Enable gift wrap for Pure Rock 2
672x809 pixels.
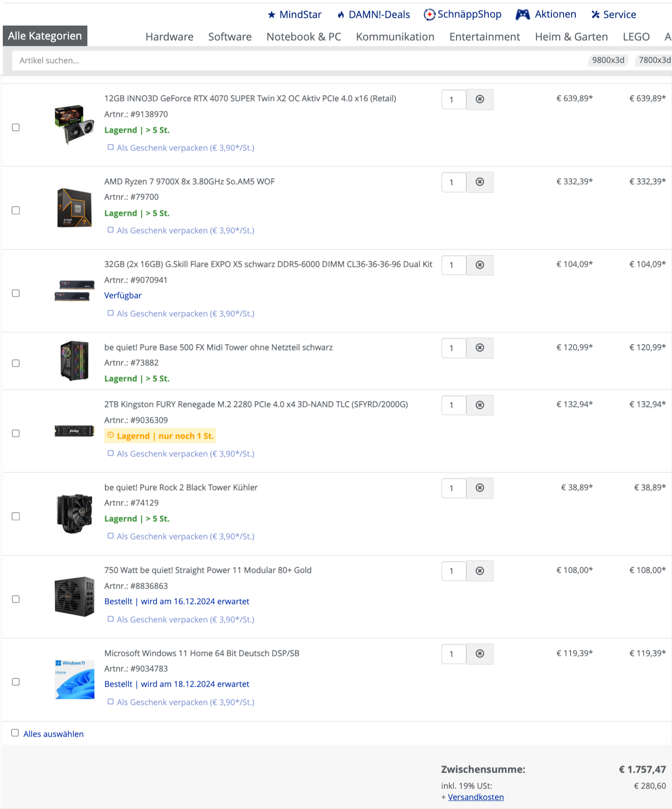[x=111, y=536]
